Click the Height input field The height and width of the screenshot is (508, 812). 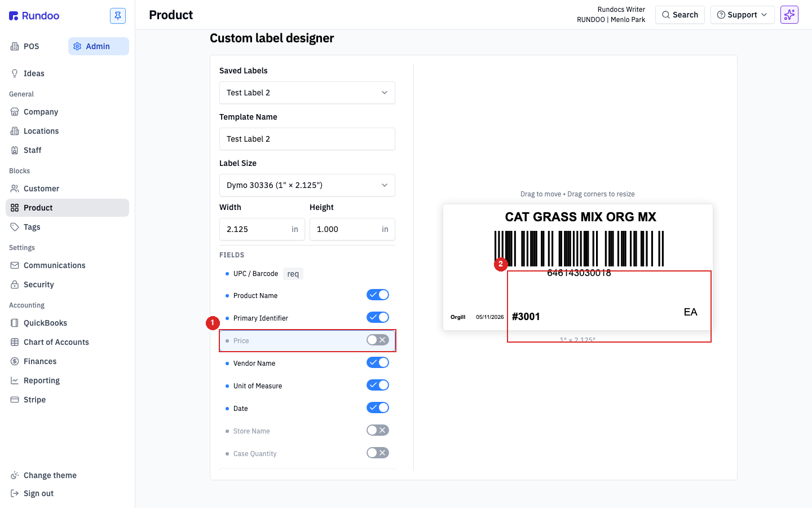352,229
